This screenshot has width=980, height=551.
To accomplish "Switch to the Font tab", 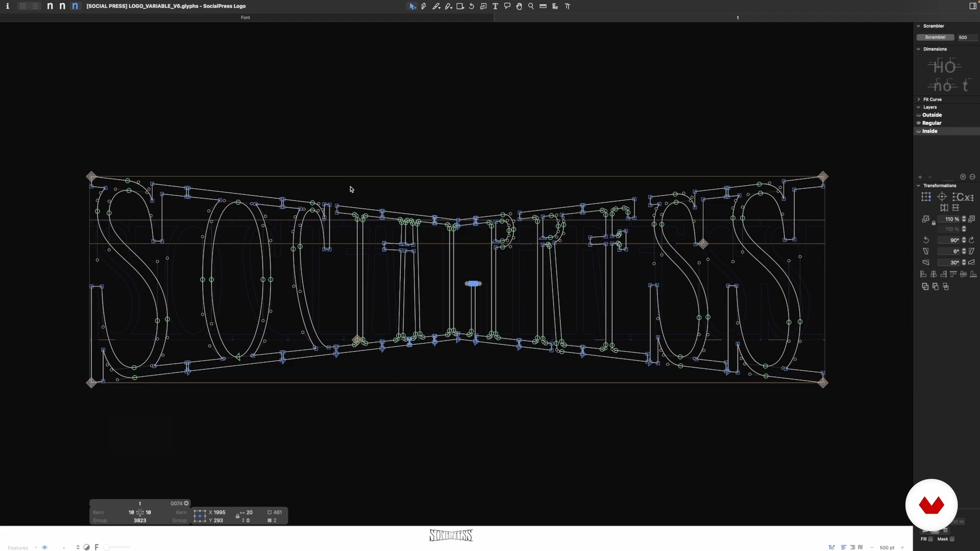I will 246,17.
